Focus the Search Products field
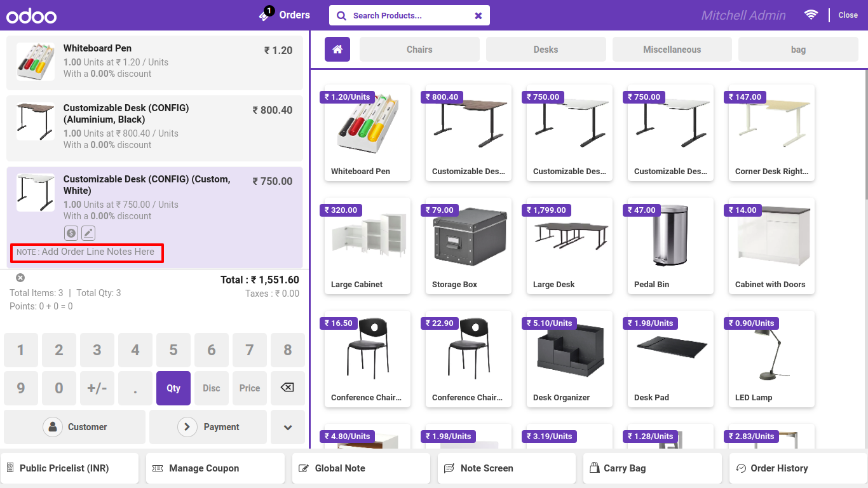This screenshot has height=488, width=868. tap(409, 16)
